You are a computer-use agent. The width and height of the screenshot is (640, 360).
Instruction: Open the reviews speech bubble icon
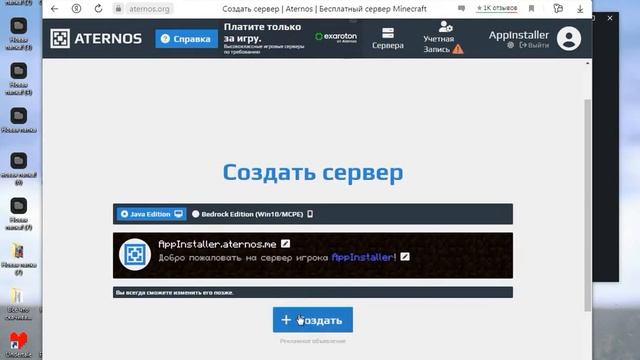point(461,8)
